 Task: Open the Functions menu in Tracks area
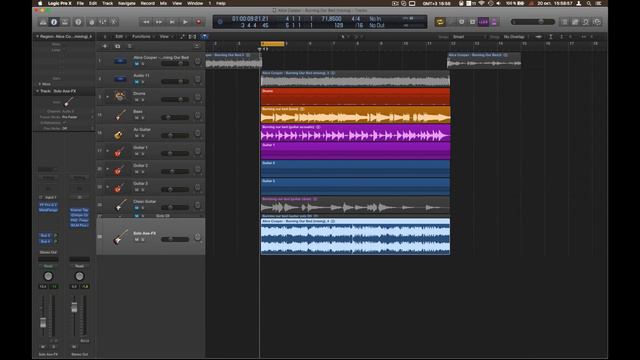[x=142, y=37]
